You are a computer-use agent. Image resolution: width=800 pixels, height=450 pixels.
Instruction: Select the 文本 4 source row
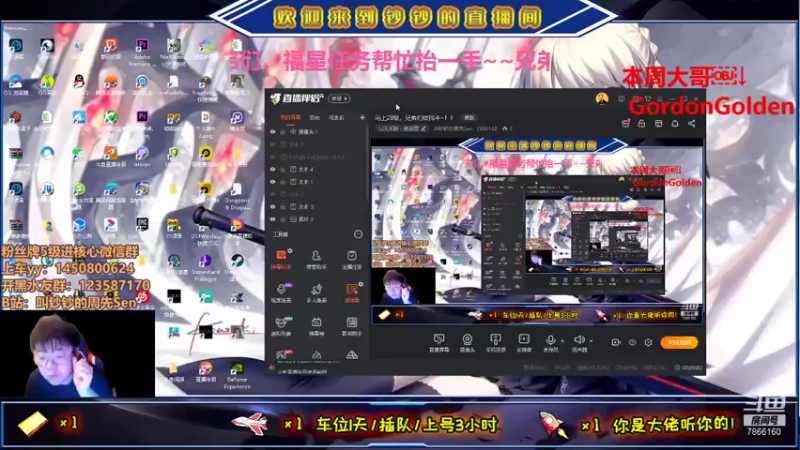point(316,169)
